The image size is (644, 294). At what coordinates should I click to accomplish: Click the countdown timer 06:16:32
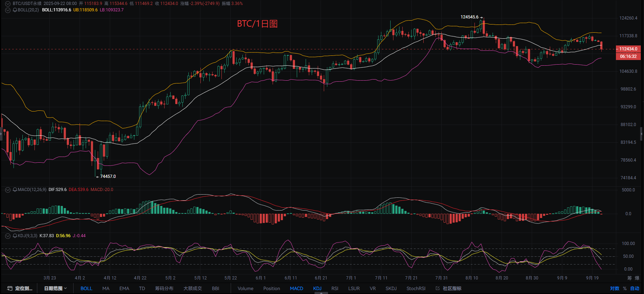[628, 56]
